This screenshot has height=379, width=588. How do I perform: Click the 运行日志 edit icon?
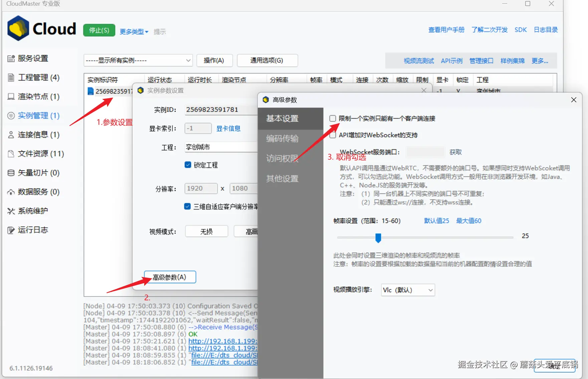tap(11, 230)
